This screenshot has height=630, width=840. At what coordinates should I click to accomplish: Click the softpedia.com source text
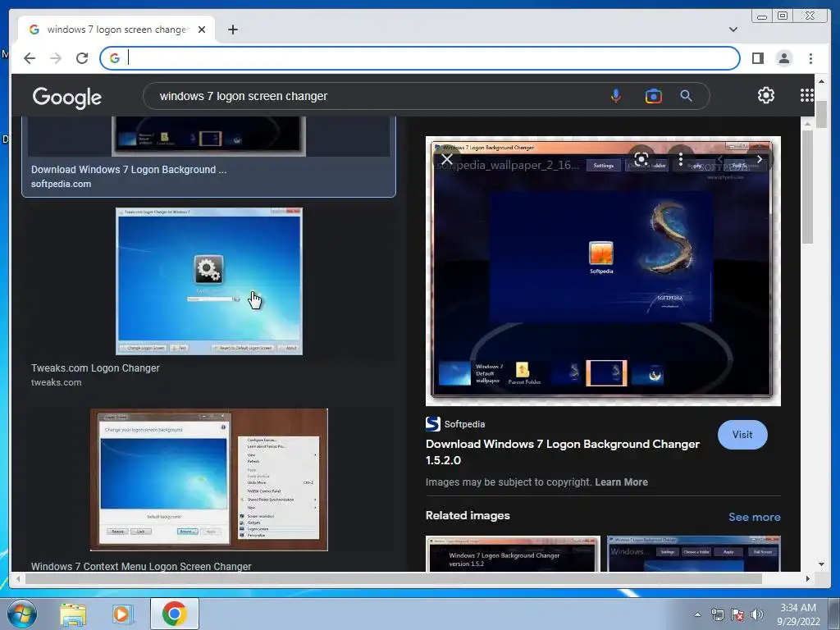61,184
